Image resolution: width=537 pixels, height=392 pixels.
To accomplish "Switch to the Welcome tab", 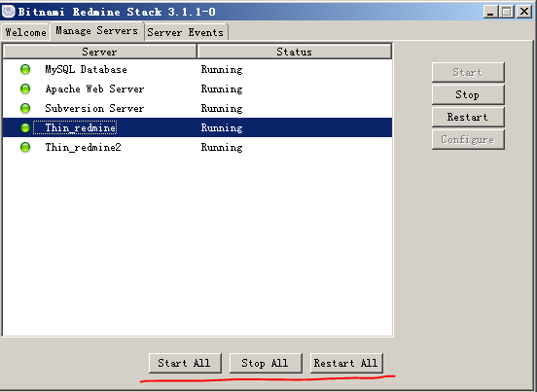I will coord(25,32).
